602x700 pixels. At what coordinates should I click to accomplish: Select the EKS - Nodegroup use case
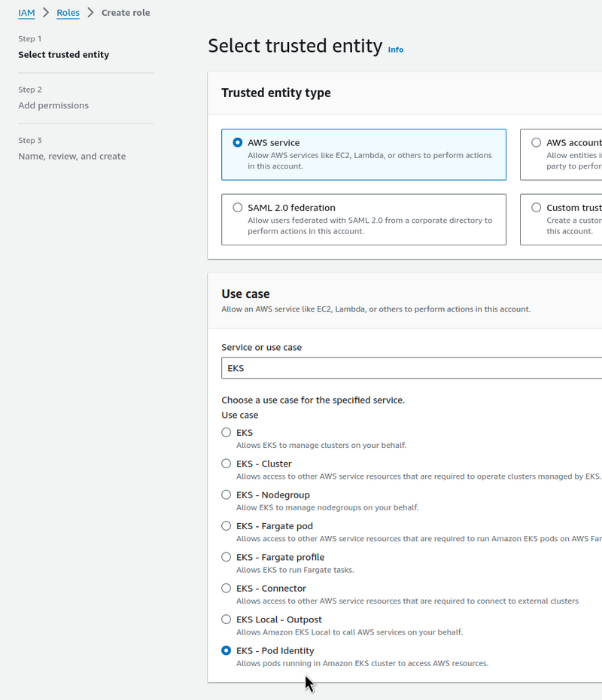pyautogui.click(x=227, y=495)
